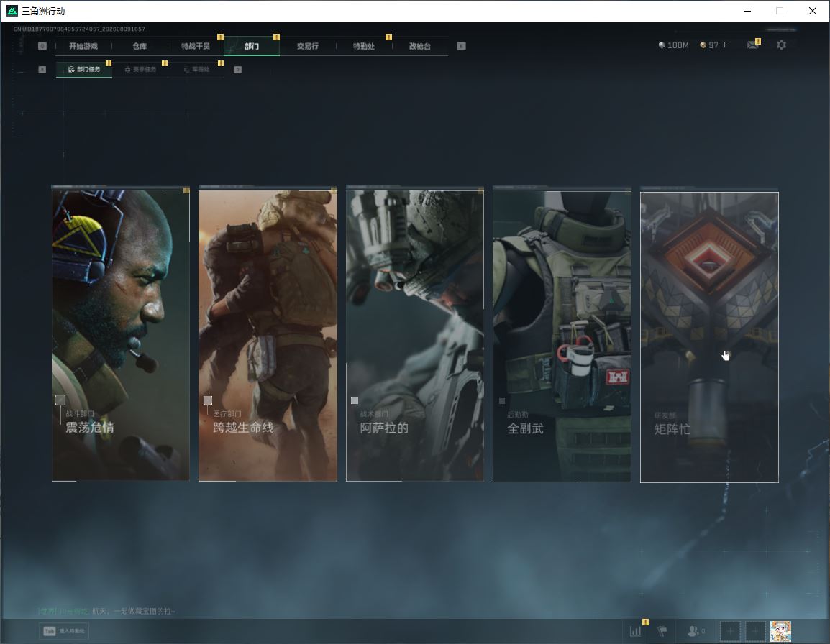
Task: Minimize the 三角洲行动 window
Action: [747, 11]
